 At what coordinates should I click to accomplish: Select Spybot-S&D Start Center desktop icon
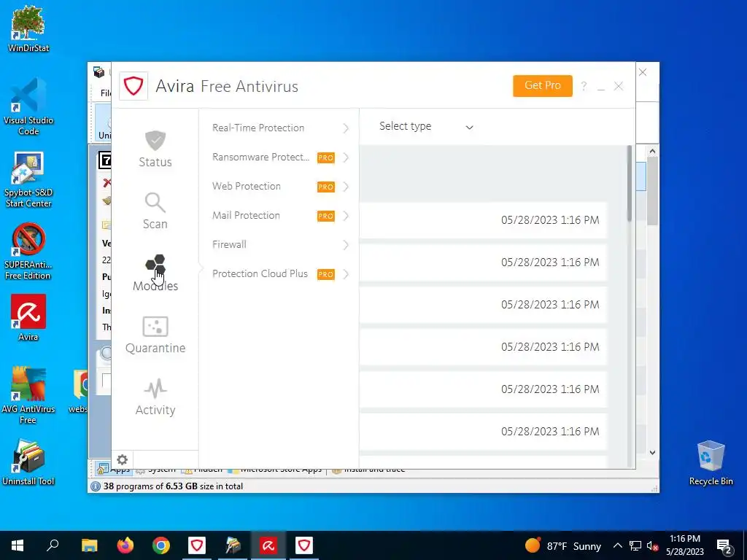click(28, 179)
